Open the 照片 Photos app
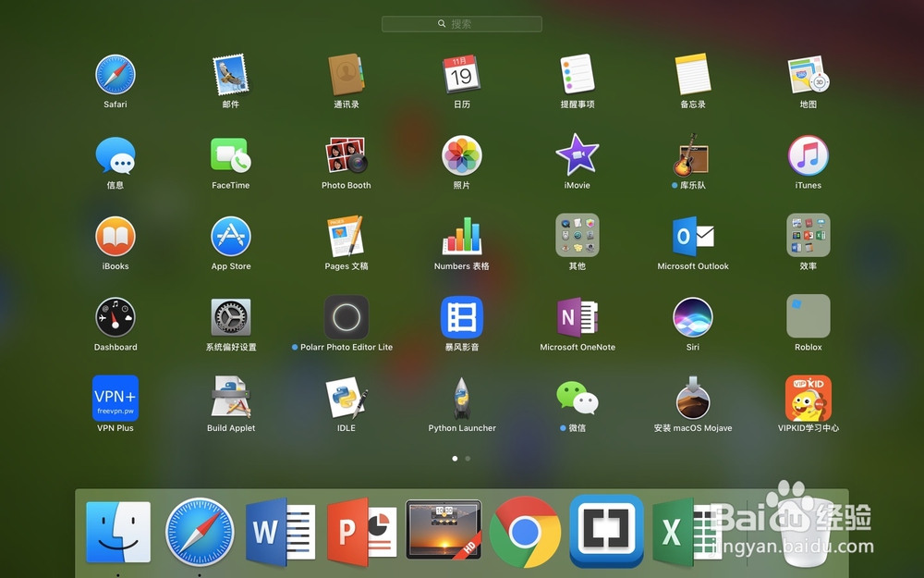This screenshot has height=578, width=924. [x=461, y=155]
